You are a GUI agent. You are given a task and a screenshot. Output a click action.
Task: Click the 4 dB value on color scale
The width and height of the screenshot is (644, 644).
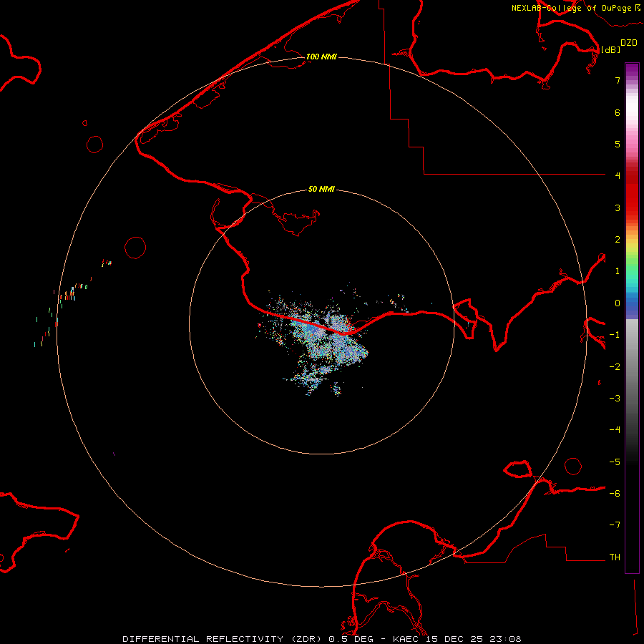click(618, 176)
